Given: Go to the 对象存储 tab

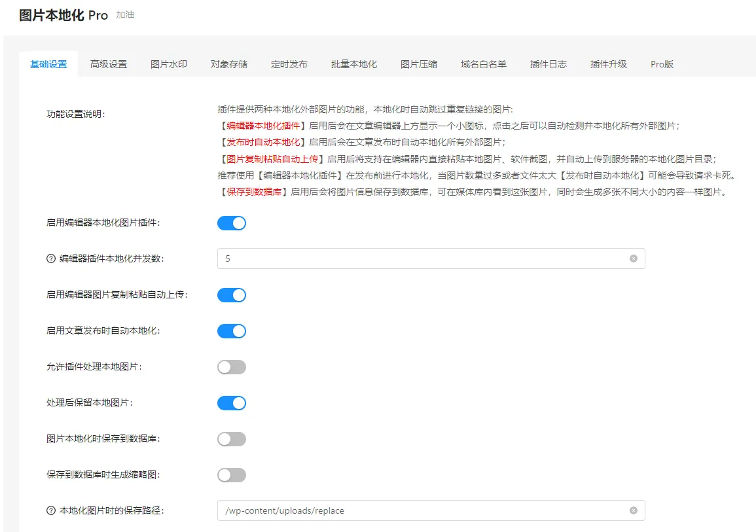Looking at the screenshot, I should (x=229, y=64).
